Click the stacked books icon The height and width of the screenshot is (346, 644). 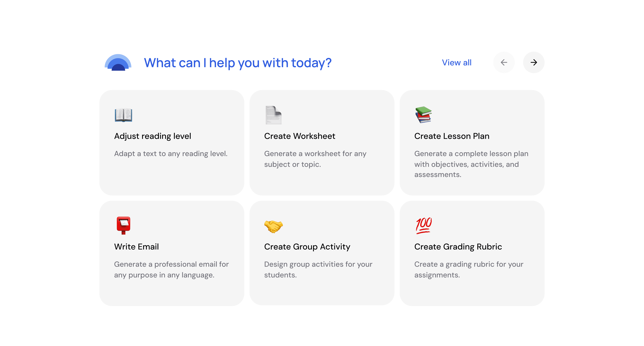[x=423, y=115]
